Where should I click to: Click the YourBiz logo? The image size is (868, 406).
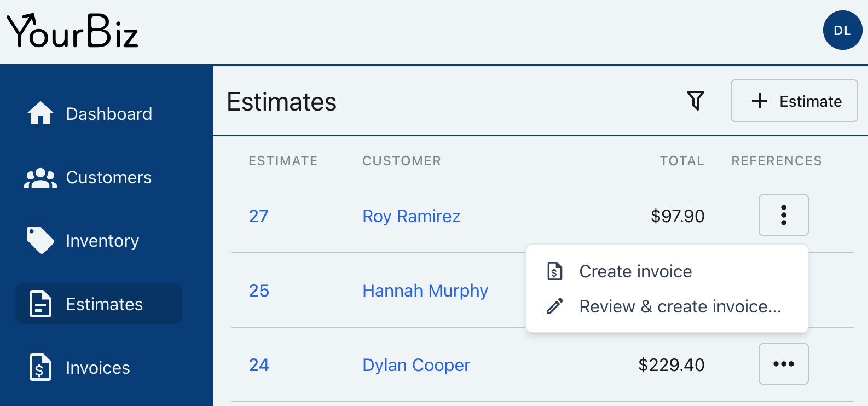pos(72,31)
